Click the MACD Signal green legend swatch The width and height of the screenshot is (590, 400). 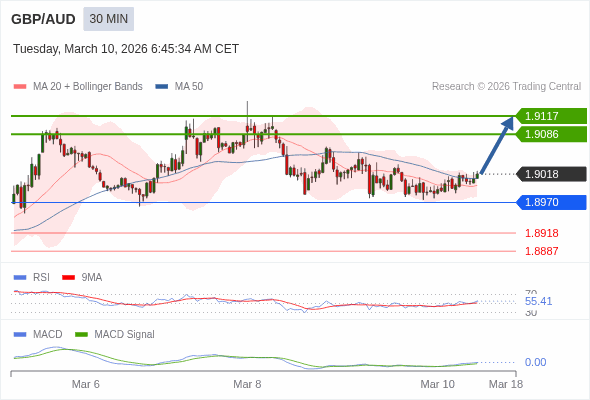point(81,335)
